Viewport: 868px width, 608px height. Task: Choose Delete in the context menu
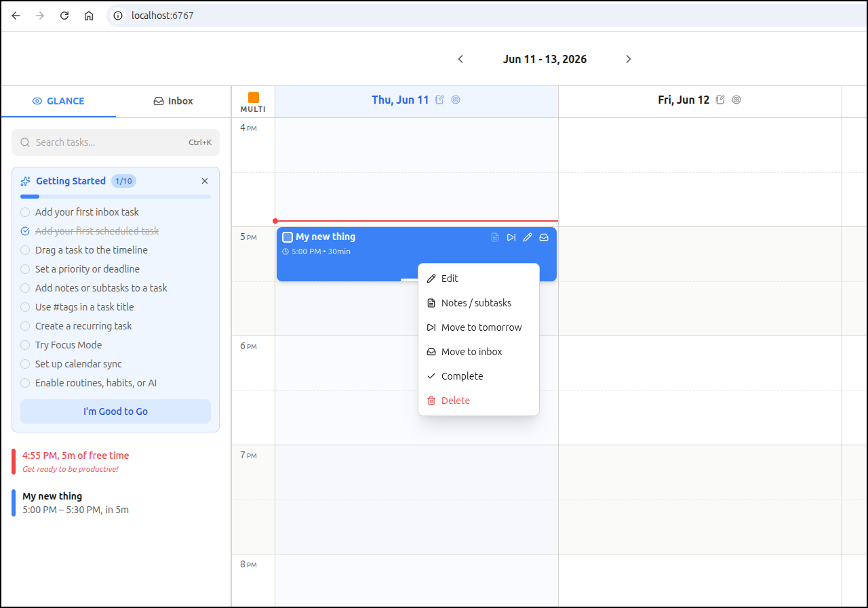click(x=479, y=401)
